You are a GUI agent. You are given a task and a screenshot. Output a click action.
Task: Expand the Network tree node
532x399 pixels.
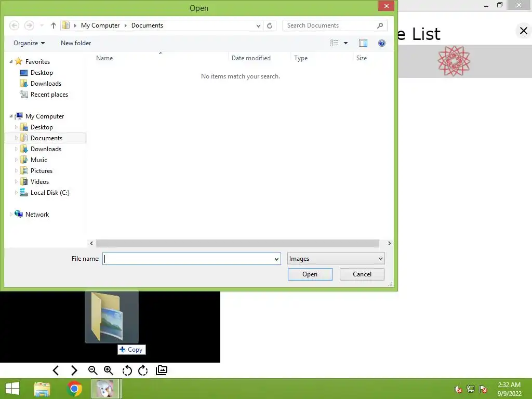point(11,215)
